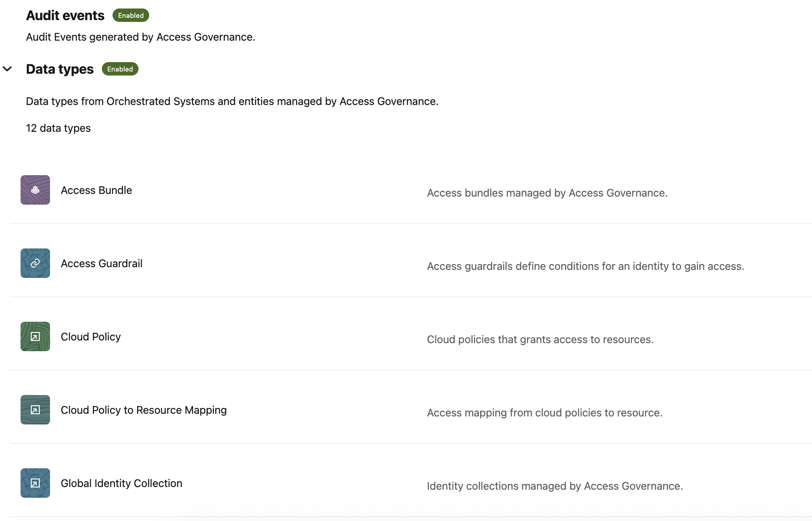The image size is (812, 521).
Task: Click the Audit events heading
Action: pos(65,16)
